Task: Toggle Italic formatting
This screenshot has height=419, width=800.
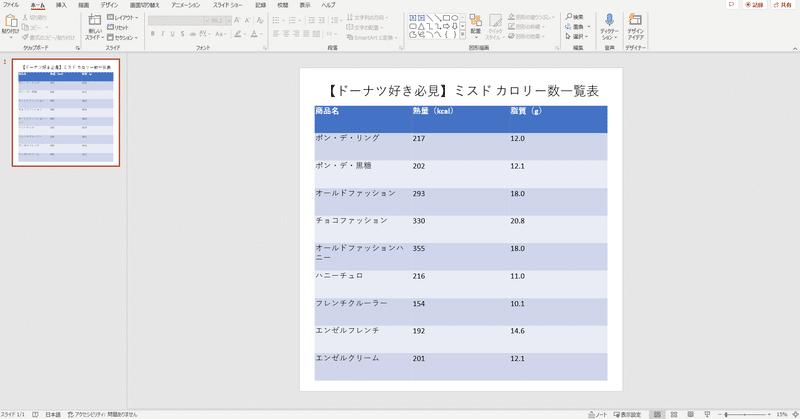Action: (x=162, y=34)
